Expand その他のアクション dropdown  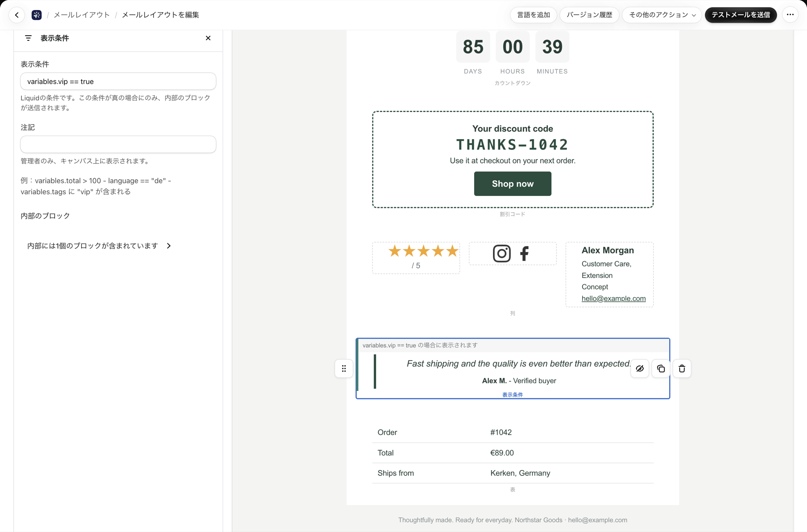tap(662, 15)
